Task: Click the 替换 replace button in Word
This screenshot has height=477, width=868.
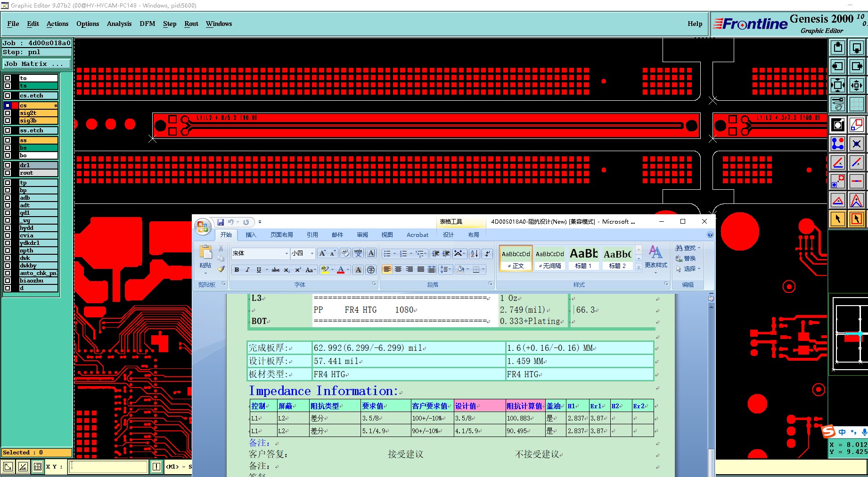Action: pos(686,258)
